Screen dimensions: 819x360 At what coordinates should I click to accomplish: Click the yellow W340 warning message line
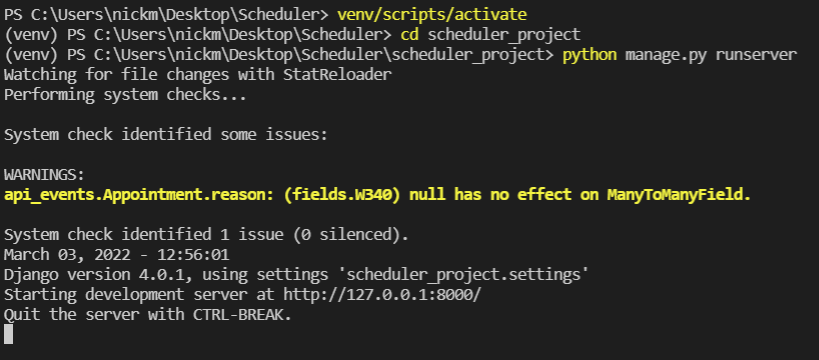click(x=377, y=195)
